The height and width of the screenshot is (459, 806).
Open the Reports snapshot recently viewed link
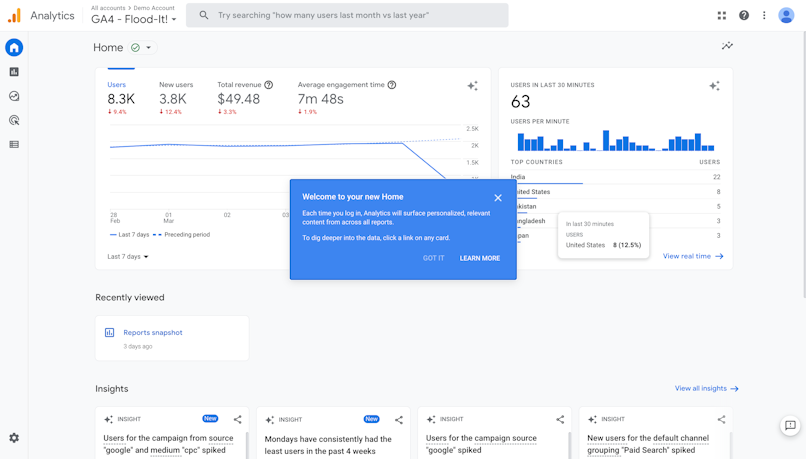tap(153, 333)
